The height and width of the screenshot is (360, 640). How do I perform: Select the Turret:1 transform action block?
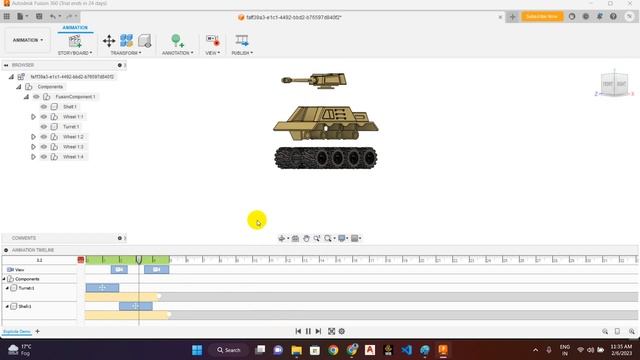(102, 288)
